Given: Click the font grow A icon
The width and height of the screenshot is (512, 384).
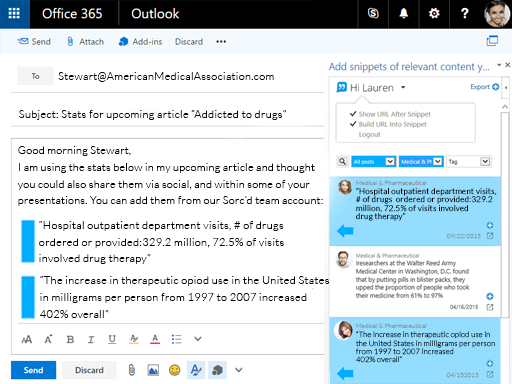Looking at the screenshot, I should (48, 339).
